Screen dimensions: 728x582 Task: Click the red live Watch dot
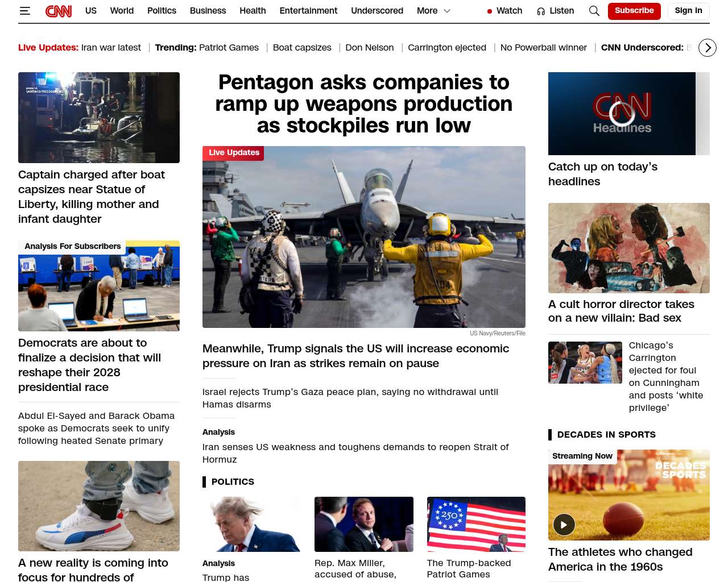pos(490,11)
